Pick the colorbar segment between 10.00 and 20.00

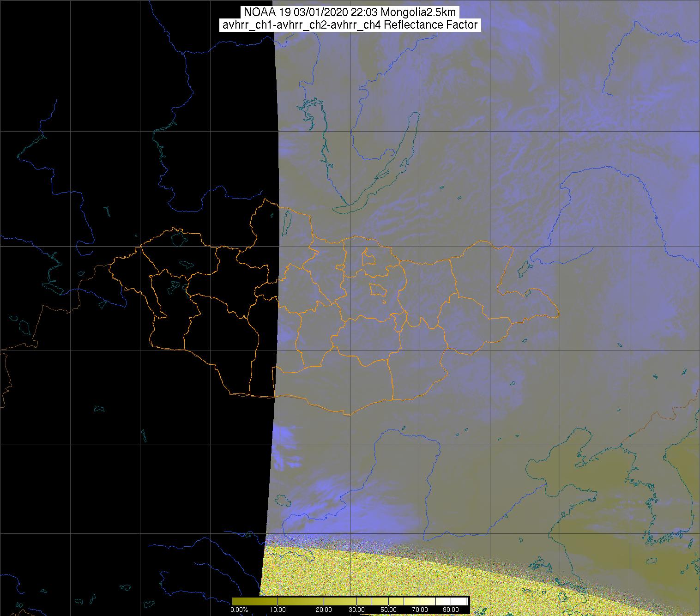[x=301, y=601]
